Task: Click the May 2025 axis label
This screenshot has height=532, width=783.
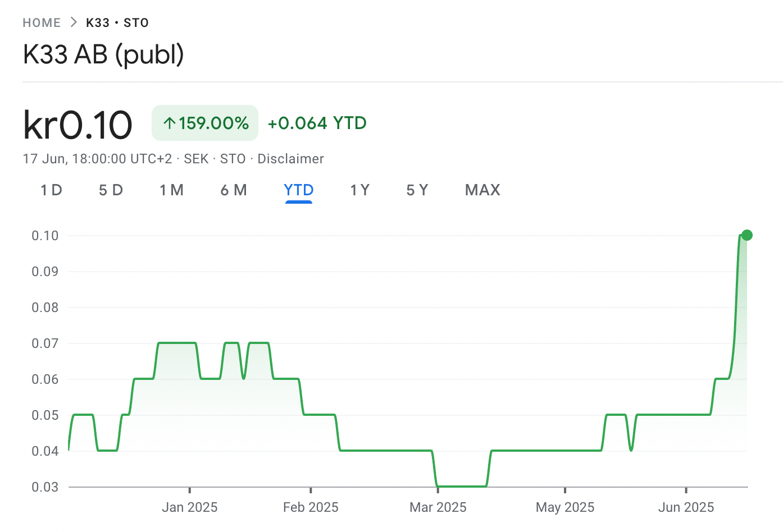Action: click(x=565, y=507)
